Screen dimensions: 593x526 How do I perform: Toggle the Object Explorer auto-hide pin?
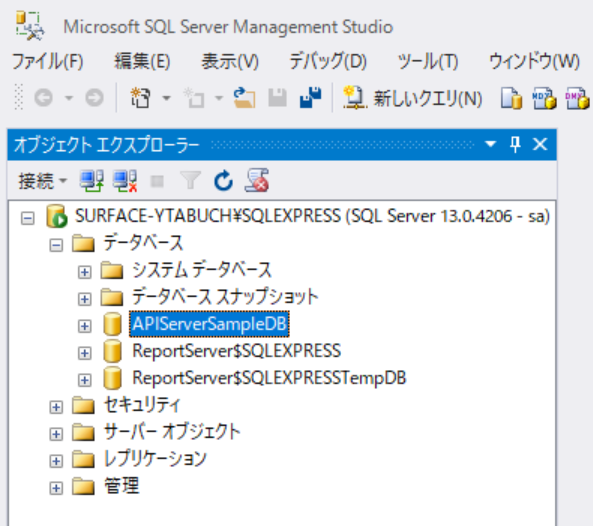pos(515,144)
